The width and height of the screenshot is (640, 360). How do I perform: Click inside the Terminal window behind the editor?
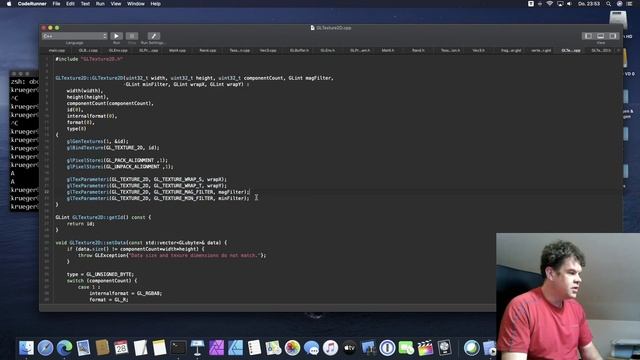click(x=24, y=143)
